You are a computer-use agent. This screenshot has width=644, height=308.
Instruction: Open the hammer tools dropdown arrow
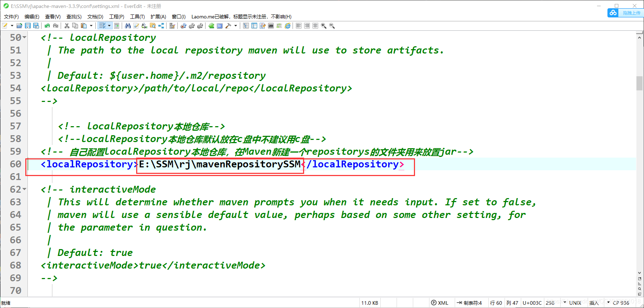click(x=235, y=26)
